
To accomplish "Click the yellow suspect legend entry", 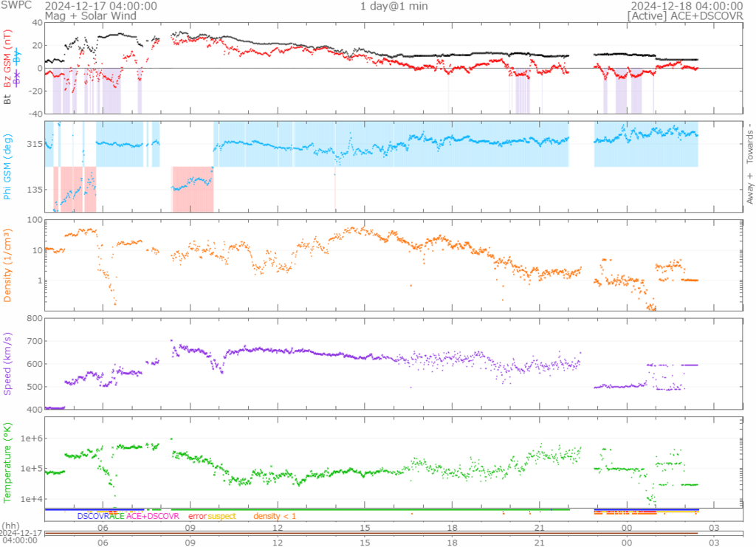I will [x=221, y=516].
